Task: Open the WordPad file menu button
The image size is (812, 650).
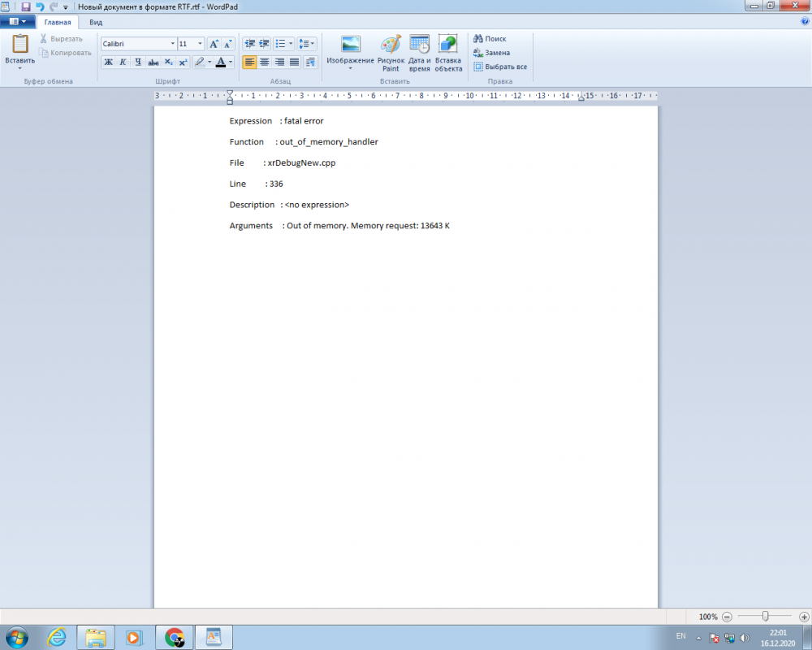Action: pos(18,22)
